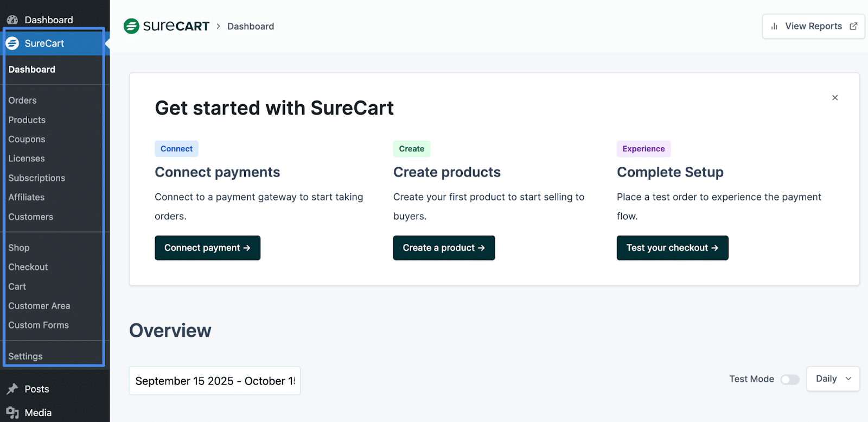The width and height of the screenshot is (868, 422).
Task: Open the Products submenu item
Action: [x=27, y=120]
